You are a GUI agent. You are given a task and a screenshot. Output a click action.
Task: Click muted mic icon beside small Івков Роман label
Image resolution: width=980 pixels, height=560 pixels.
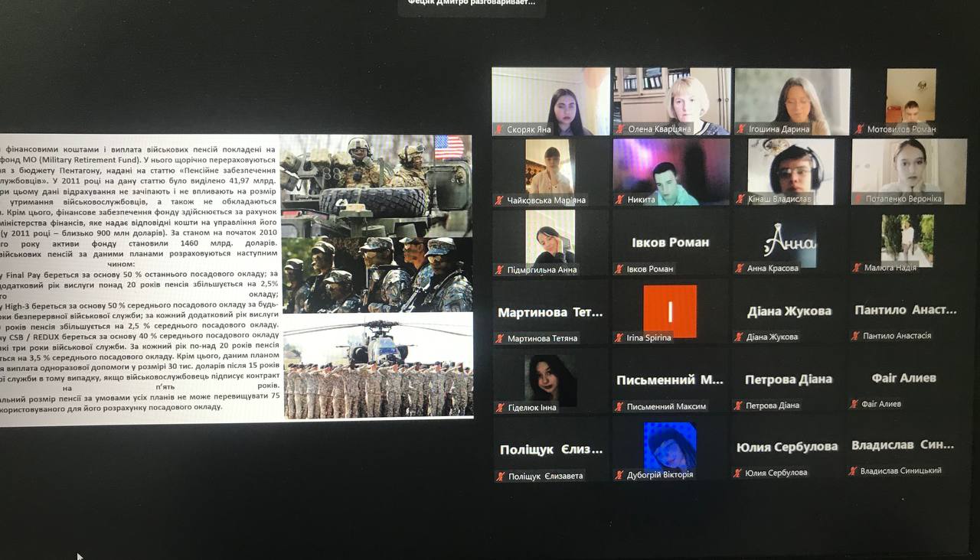pos(619,269)
